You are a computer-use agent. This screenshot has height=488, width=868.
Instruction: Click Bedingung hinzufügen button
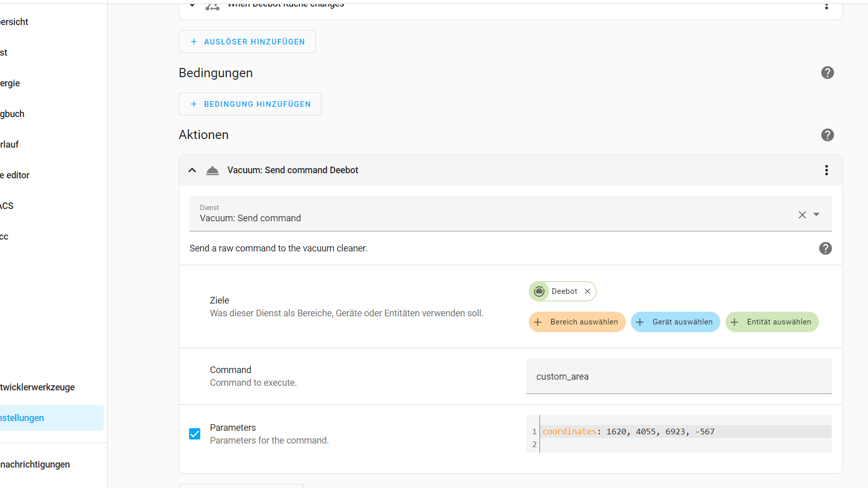tap(250, 104)
